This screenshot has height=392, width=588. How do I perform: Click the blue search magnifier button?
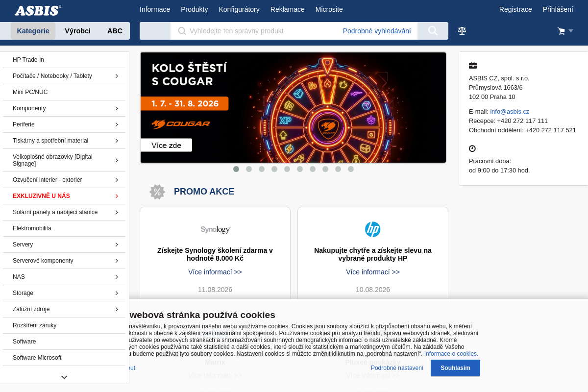pyautogui.click(x=433, y=31)
